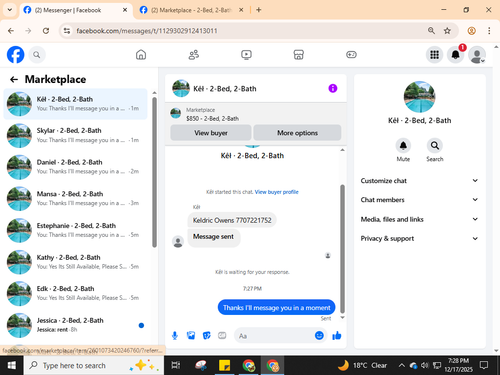Expand Customize chat section

419,181
